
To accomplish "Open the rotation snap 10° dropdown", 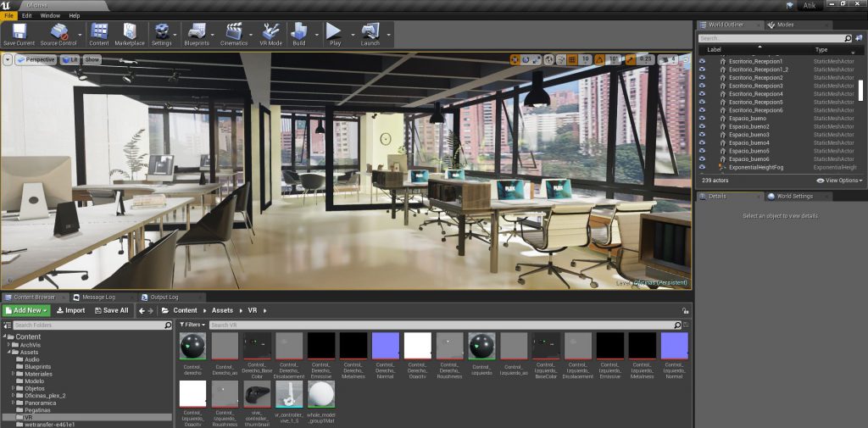I will pyautogui.click(x=614, y=60).
